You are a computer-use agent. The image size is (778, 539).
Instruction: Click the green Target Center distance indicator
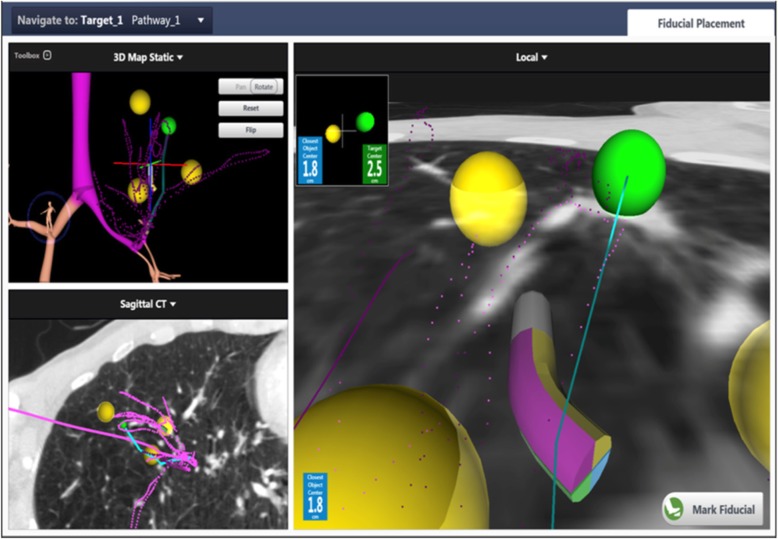373,162
